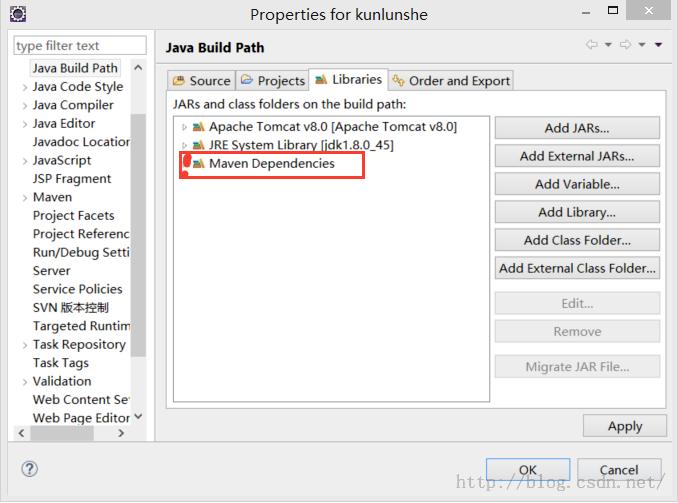Select Server in the tree
This screenshot has width=678, height=503.
(51, 271)
